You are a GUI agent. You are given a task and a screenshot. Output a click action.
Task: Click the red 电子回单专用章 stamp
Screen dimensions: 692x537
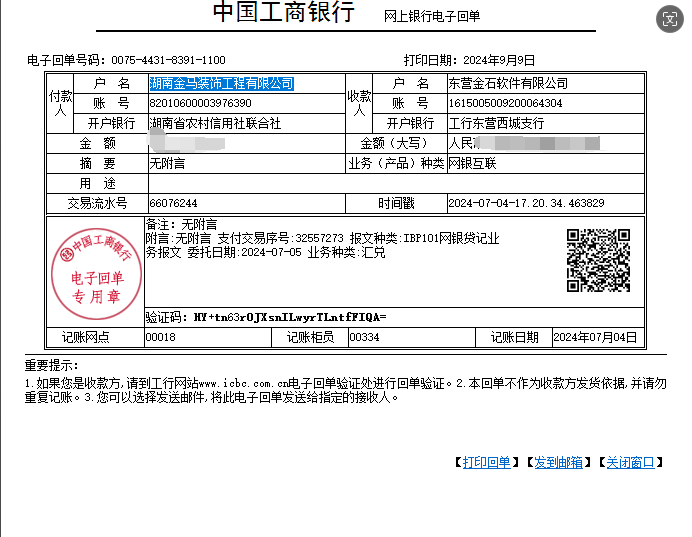[x=97, y=274]
